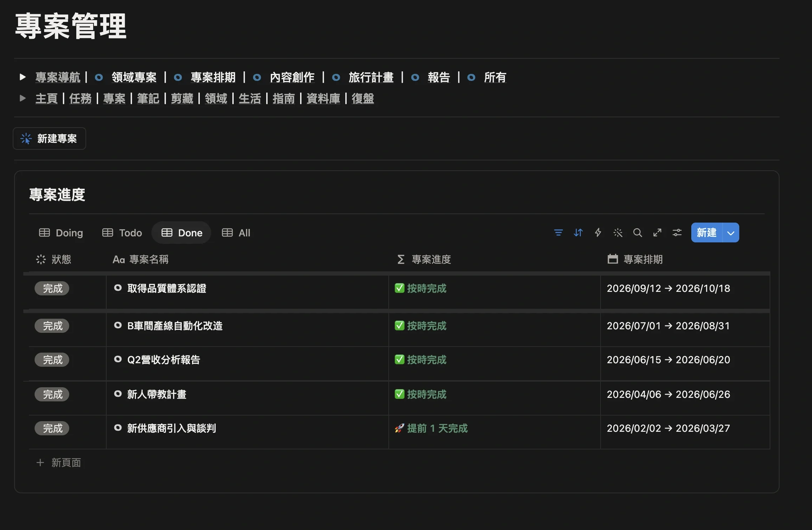
Task: Open the filter icon in table toolbar
Action: tap(558, 232)
